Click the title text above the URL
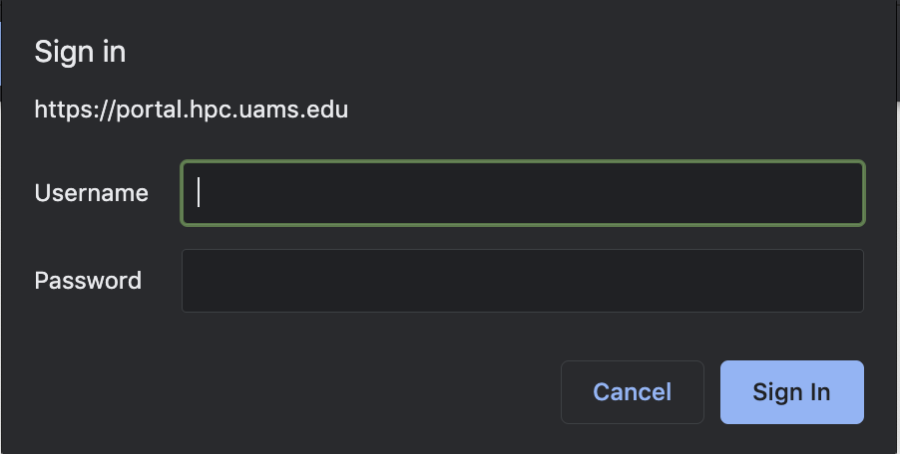This screenshot has height=454, width=900. (80, 52)
